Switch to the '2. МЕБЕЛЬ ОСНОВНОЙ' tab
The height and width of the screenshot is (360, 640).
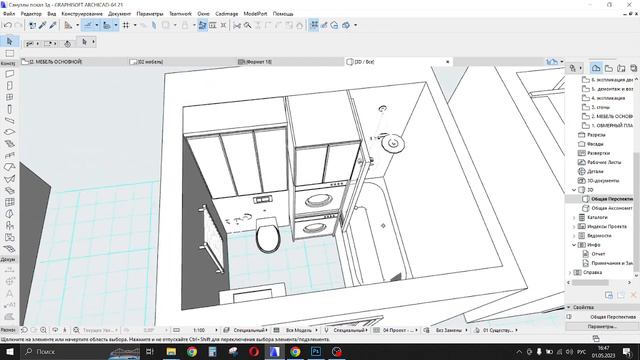click(73, 62)
